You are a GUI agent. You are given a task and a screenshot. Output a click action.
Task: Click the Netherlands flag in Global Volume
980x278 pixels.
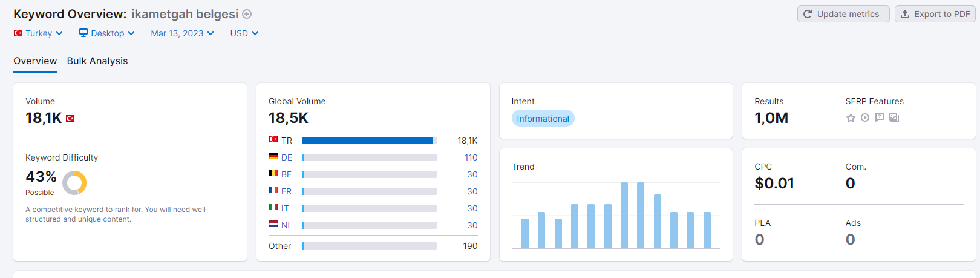tap(273, 225)
